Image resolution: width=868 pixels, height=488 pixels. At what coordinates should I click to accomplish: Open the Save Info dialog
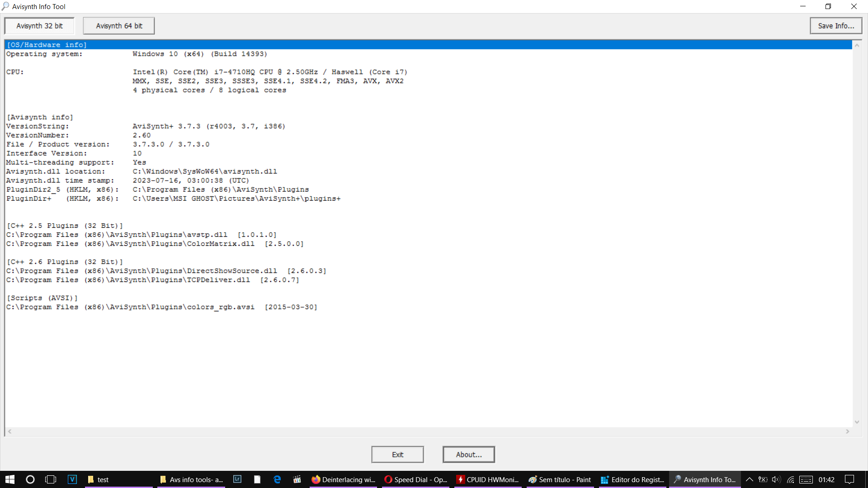click(836, 26)
